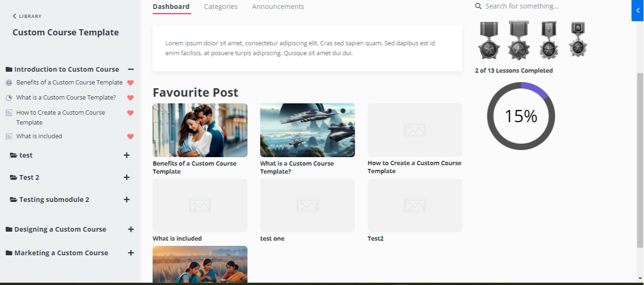Click the search magnifier icon
Screen dimensions: 644x285
478,6
